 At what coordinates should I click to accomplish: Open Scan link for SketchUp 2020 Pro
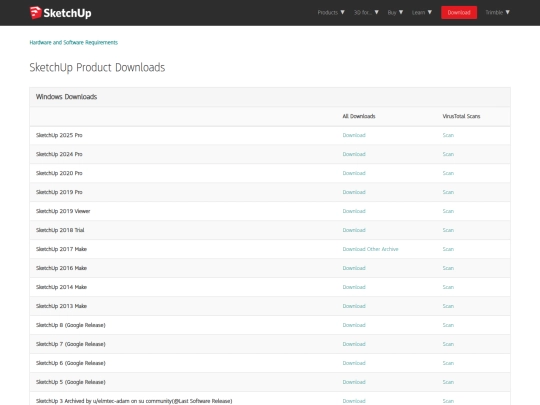448,173
